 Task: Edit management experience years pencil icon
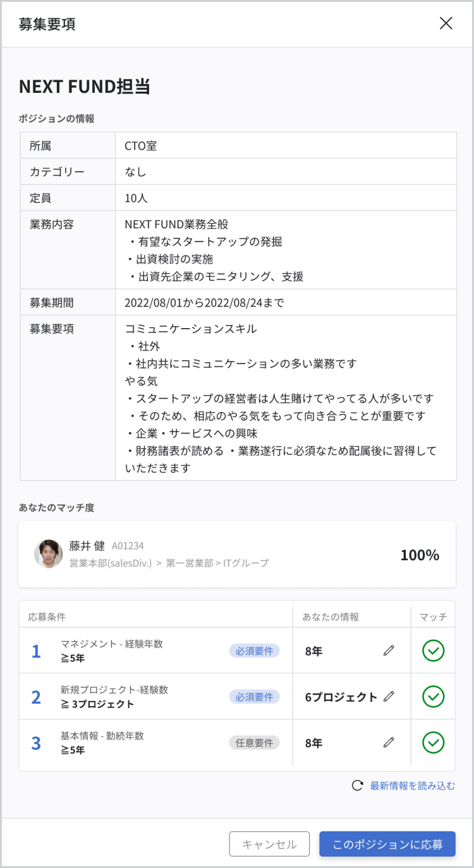coord(389,650)
